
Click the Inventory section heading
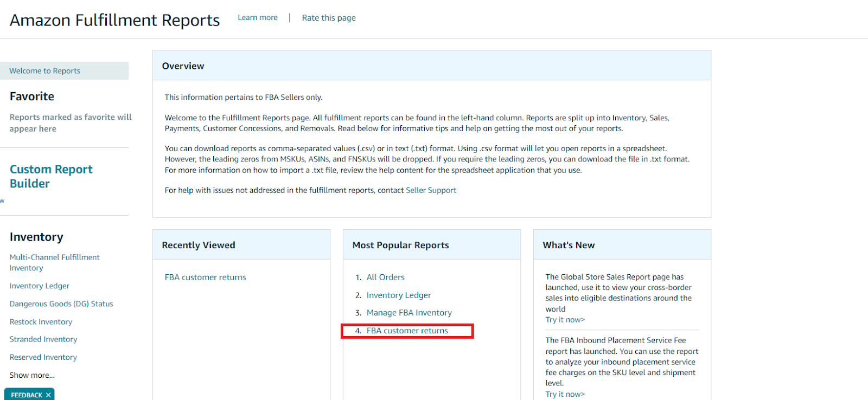point(36,237)
